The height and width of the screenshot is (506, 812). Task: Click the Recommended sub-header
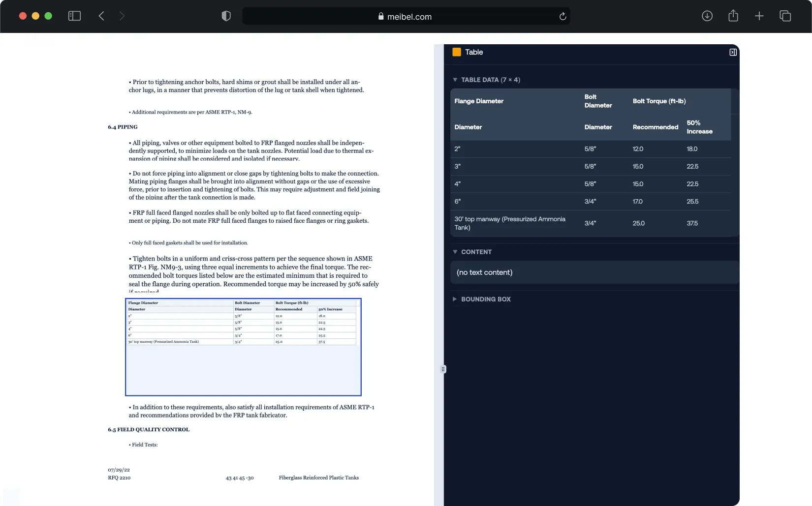655,127
